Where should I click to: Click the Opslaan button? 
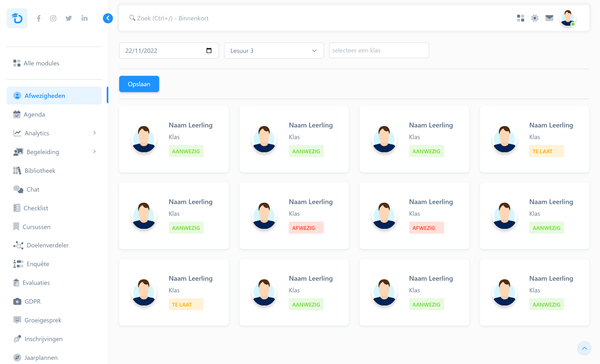coord(139,84)
